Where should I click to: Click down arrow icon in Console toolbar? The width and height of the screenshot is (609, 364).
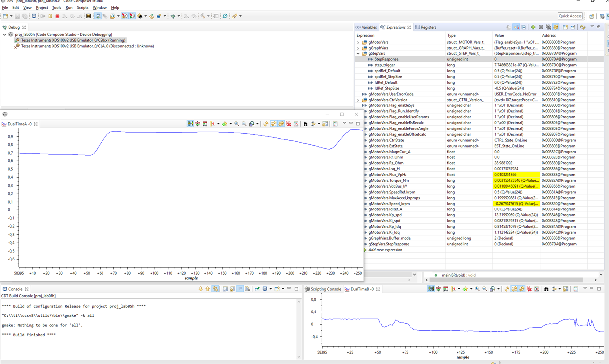click(x=201, y=289)
